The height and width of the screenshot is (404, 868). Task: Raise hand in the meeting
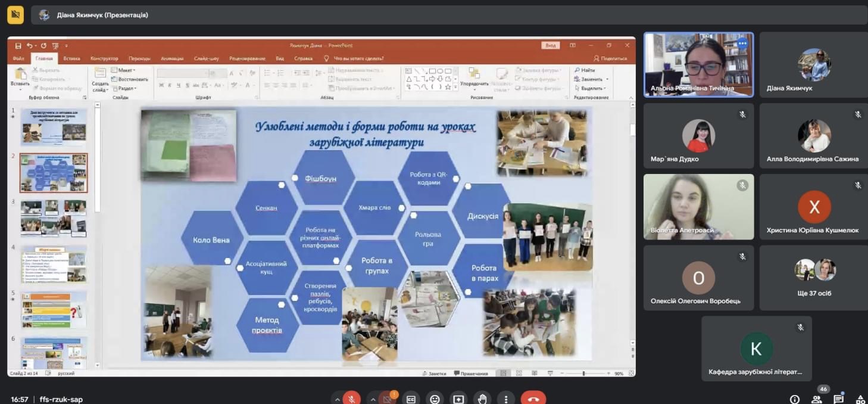482,399
